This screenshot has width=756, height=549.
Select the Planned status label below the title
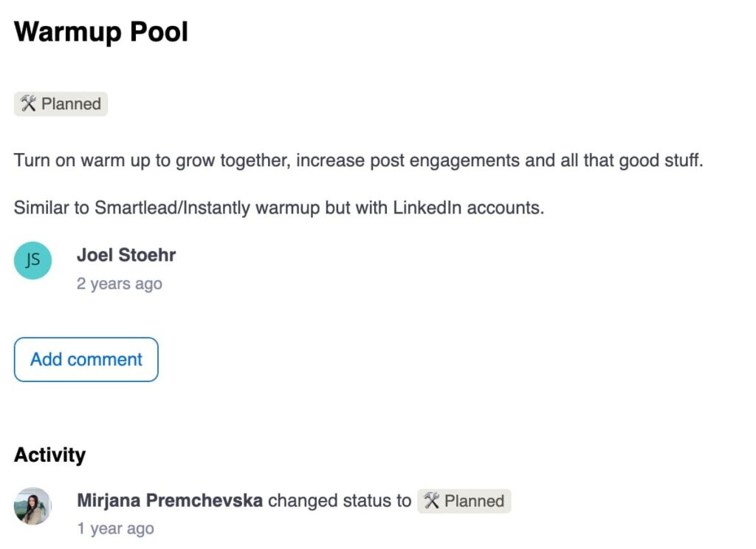pyautogui.click(x=70, y=104)
